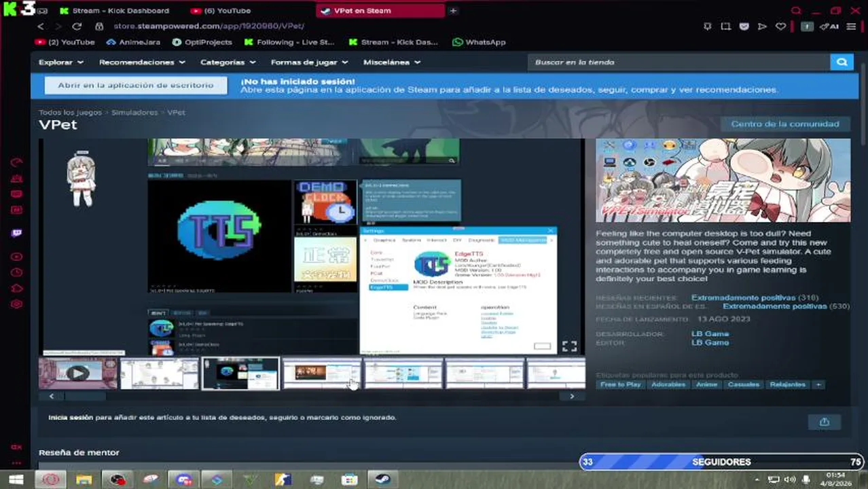868x489 pixels.
Task: Click the thumbnail strip scrollbar handle
Action: click(x=84, y=396)
